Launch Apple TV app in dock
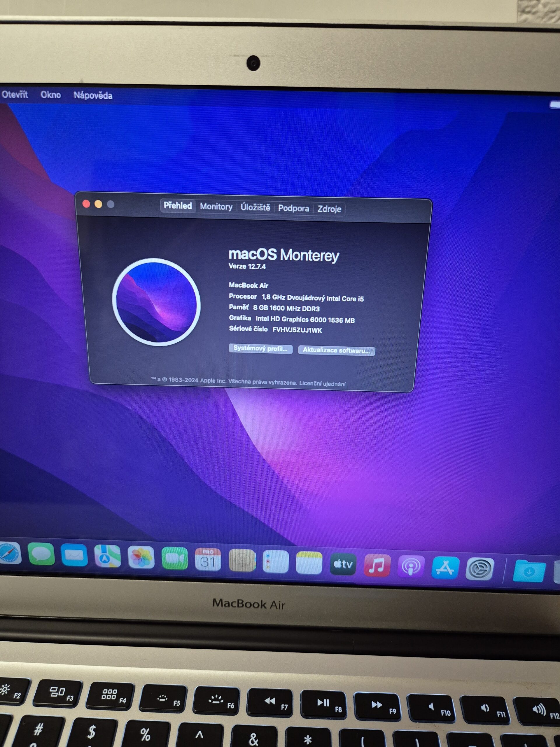The image size is (560, 747). [343, 564]
